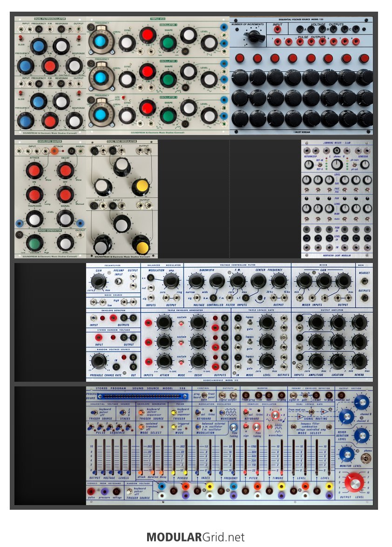The image size is (392, 547).
Task: Click Noise Generator white Level knob
Action: (65, 243)
